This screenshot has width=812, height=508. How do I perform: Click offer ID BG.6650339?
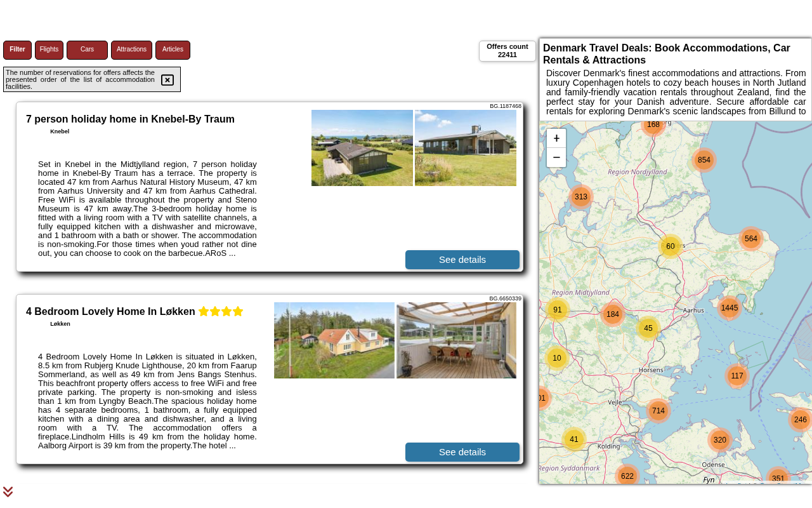pyautogui.click(x=505, y=298)
